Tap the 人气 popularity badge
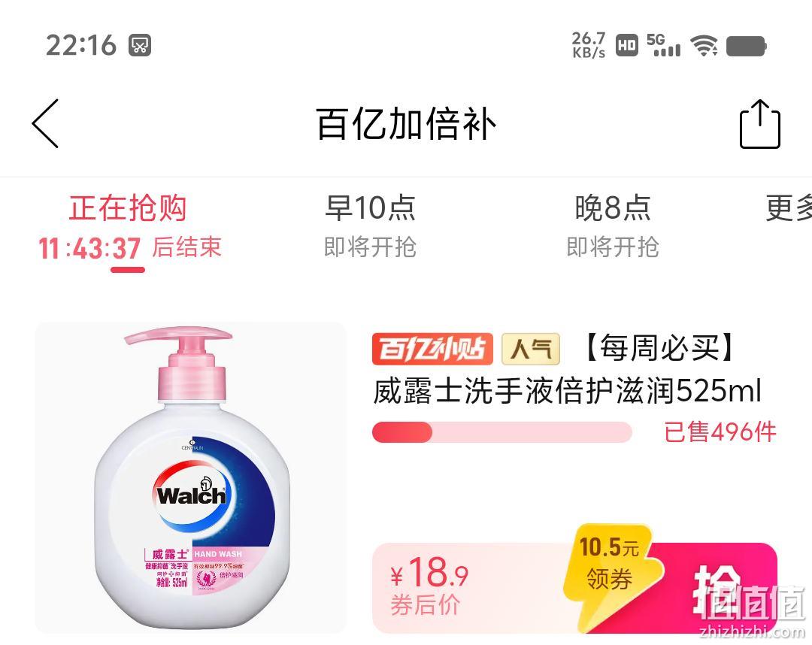Image resolution: width=812 pixels, height=645 pixels. click(531, 349)
